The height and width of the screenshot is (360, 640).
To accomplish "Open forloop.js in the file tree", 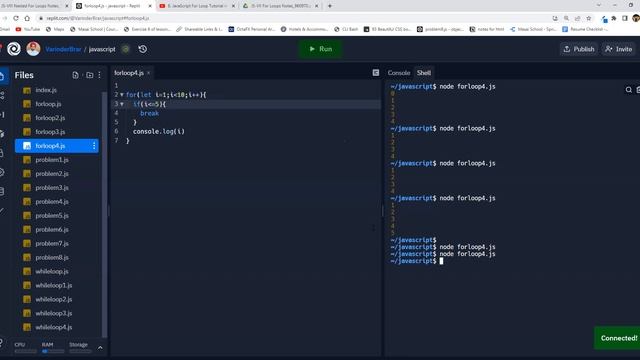I will tap(57, 104).
